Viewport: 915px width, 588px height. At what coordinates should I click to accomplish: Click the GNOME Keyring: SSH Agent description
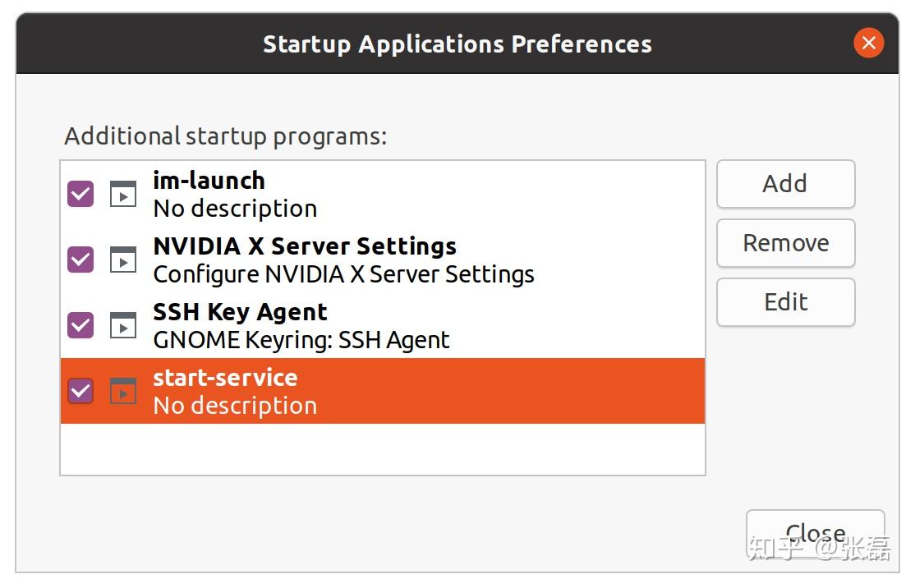tap(301, 340)
